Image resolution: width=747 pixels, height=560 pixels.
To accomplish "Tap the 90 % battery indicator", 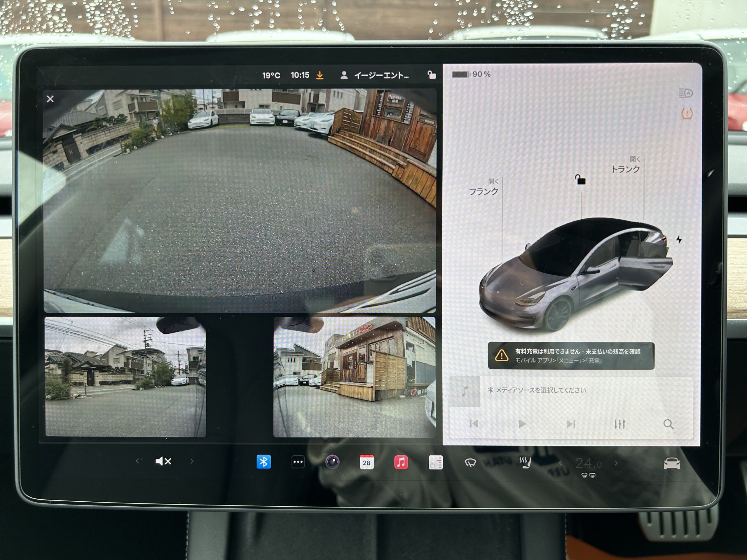I will [x=471, y=74].
